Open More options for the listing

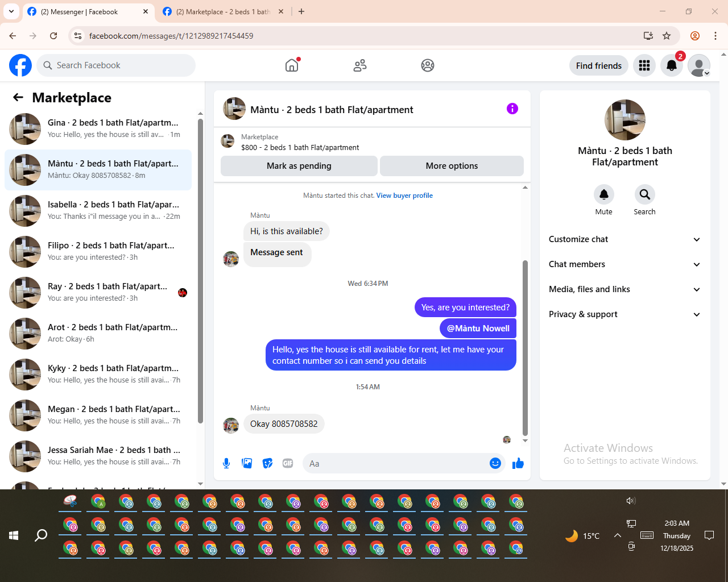click(452, 166)
